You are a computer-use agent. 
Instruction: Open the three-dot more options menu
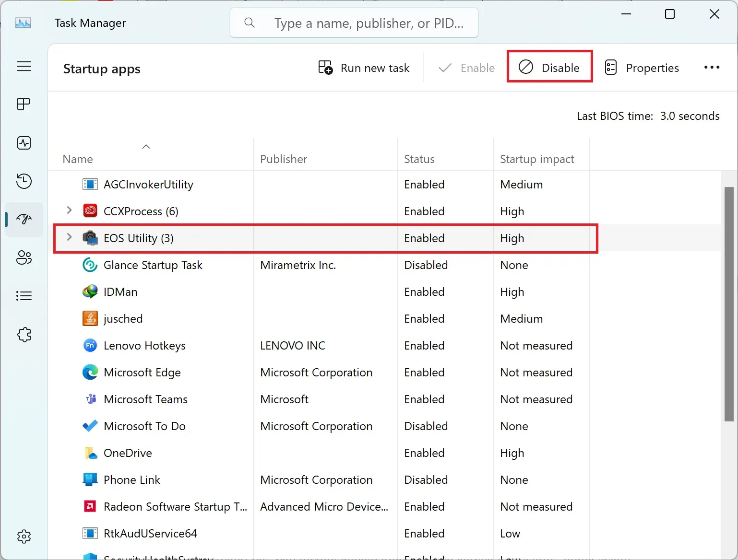pos(712,67)
